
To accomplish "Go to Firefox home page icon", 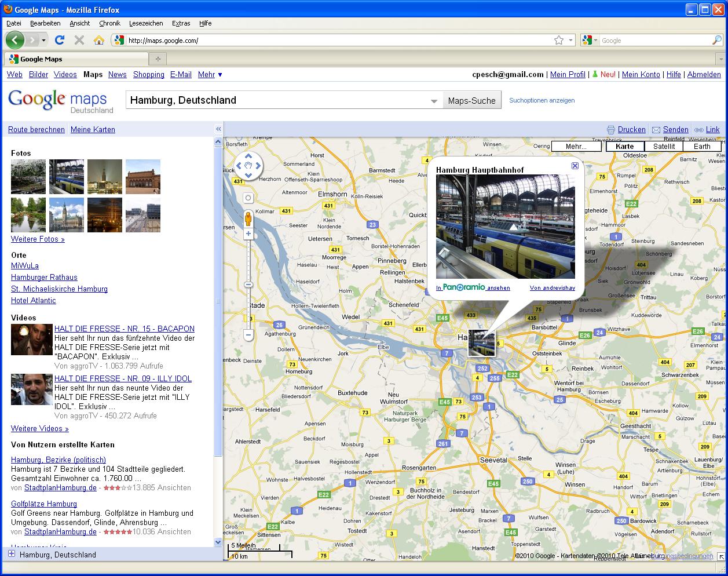I will click(98, 40).
